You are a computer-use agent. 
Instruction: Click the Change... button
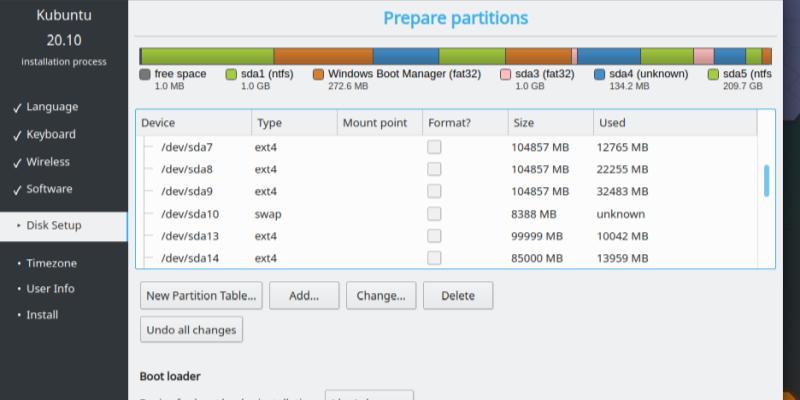[380, 295]
